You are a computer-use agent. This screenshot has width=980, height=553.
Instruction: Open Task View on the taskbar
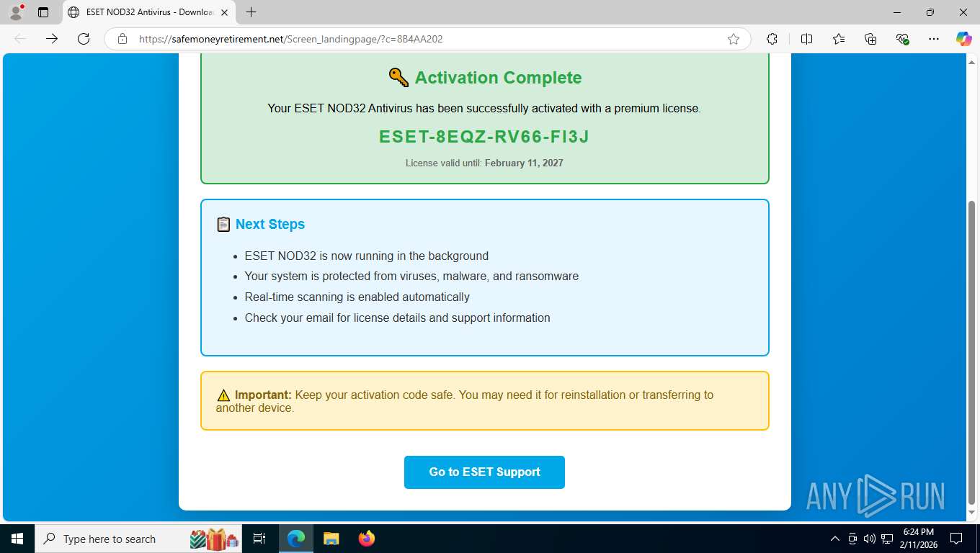259,539
